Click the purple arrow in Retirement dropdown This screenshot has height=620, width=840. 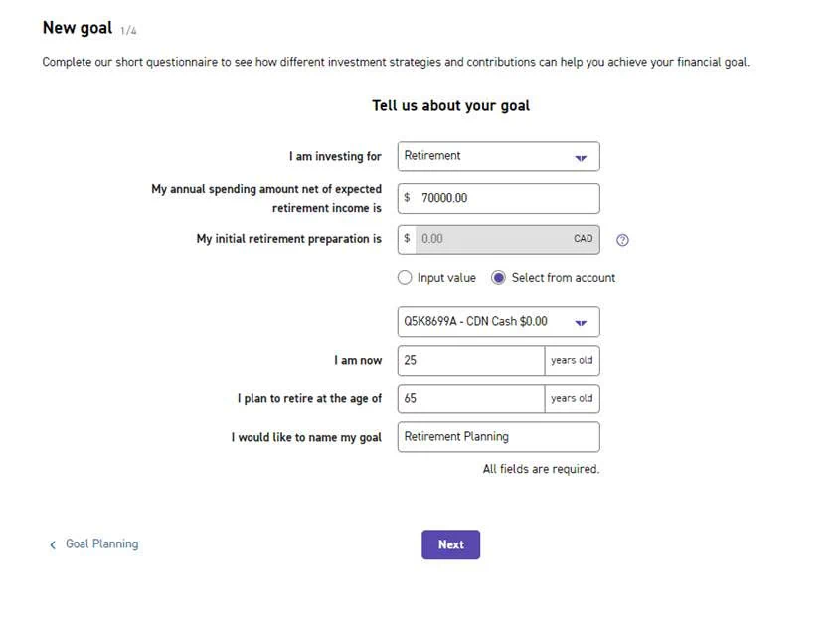(581, 157)
